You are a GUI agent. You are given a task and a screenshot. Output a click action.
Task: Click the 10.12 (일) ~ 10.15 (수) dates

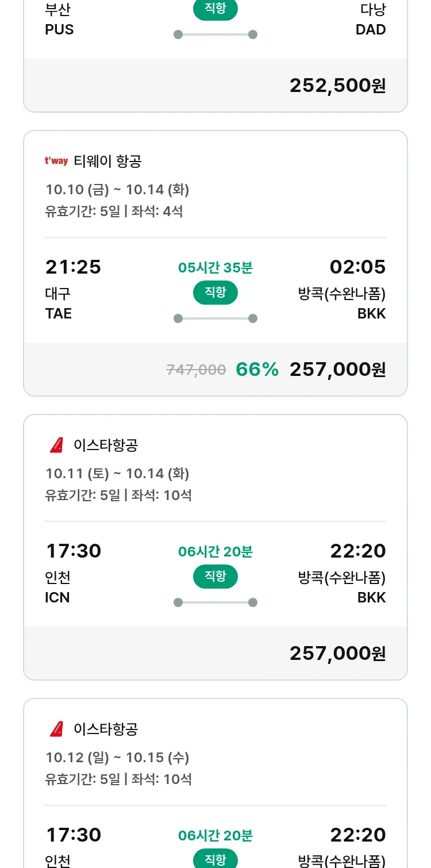(117, 758)
